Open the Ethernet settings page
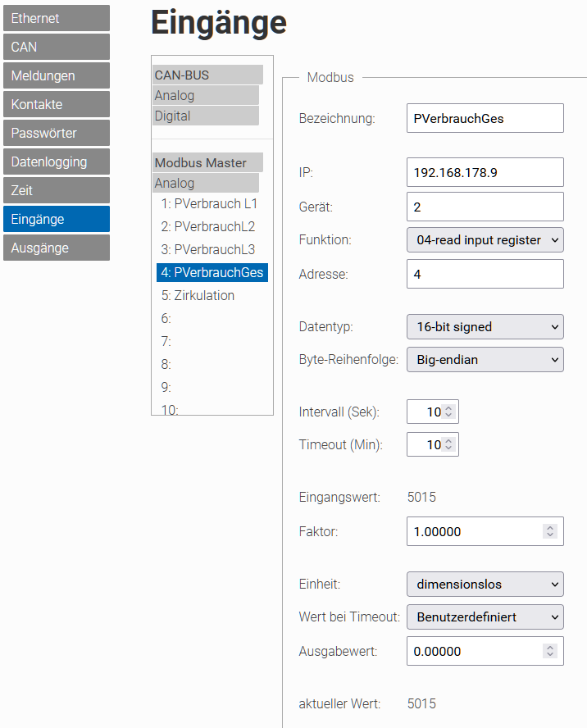This screenshot has width=587, height=728. tap(57, 18)
